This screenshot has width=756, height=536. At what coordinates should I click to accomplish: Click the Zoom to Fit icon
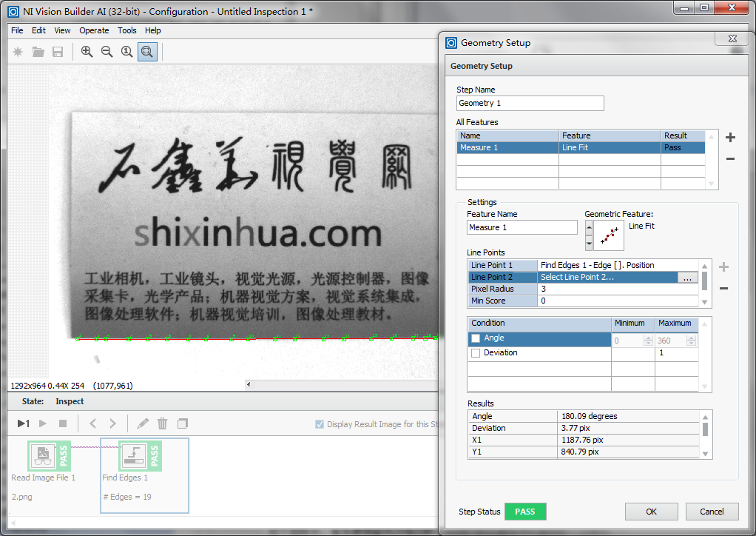tap(147, 52)
